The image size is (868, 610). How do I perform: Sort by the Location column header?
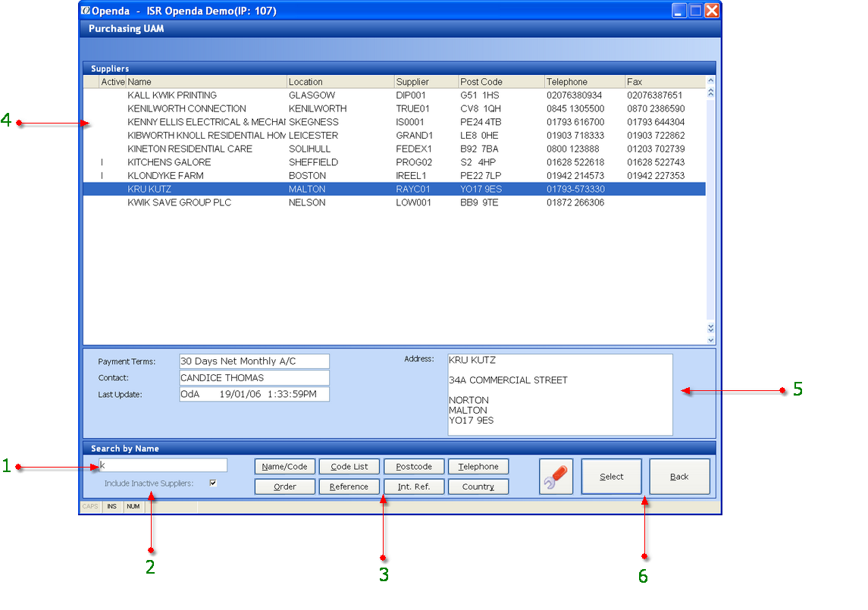340,82
